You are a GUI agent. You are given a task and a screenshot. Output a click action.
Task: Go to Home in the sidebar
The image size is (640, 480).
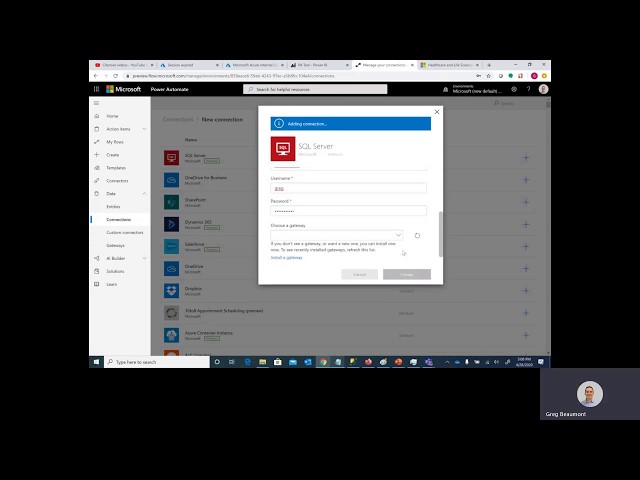click(112, 116)
